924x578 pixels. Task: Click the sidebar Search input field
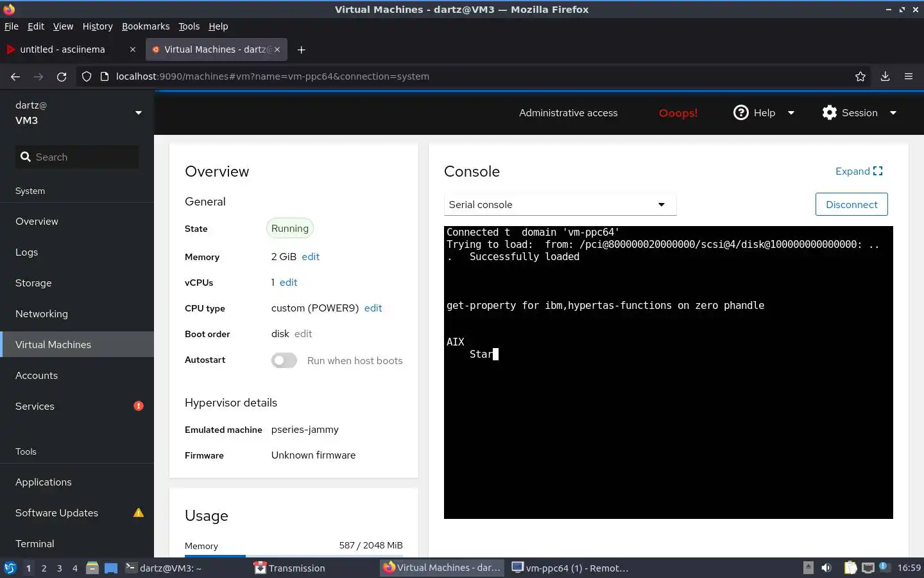[77, 157]
